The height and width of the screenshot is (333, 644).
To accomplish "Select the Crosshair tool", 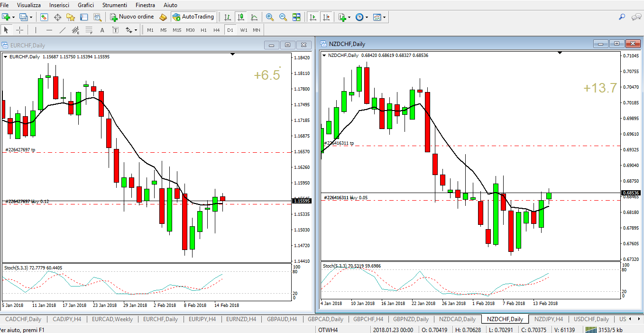I will pyautogui.click(x=19, y=30).
